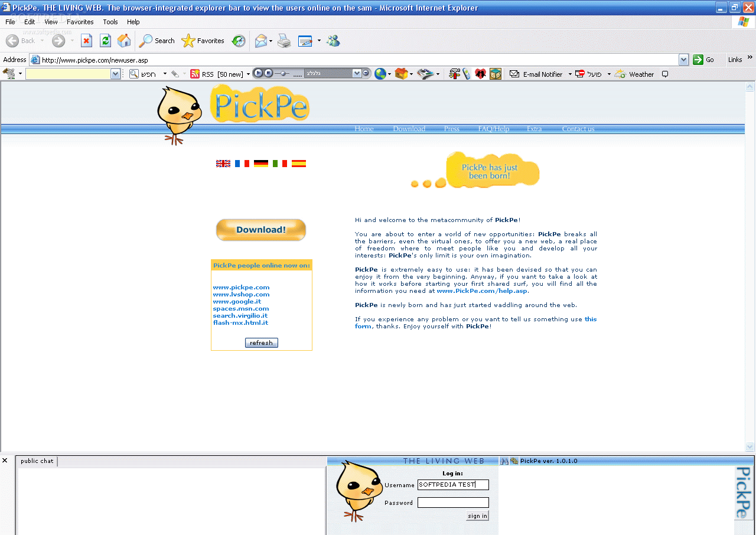Image resolution: width=756 pixels, height=535 pixels.
Task: Open the www.google.it link
Action: tap(237, 301)
